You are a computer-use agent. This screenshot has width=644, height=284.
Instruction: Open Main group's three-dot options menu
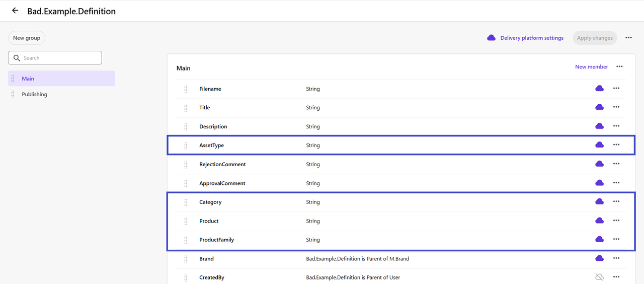tap(619, 66)
